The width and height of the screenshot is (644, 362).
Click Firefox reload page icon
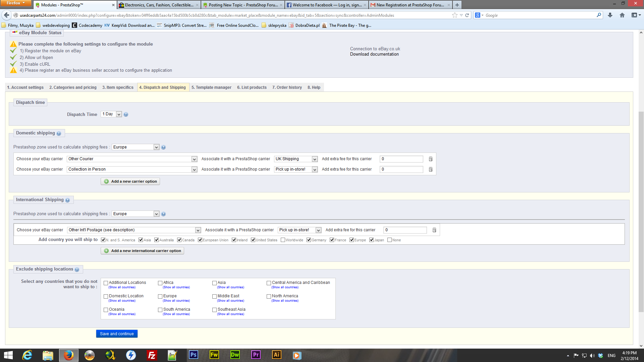467,15
